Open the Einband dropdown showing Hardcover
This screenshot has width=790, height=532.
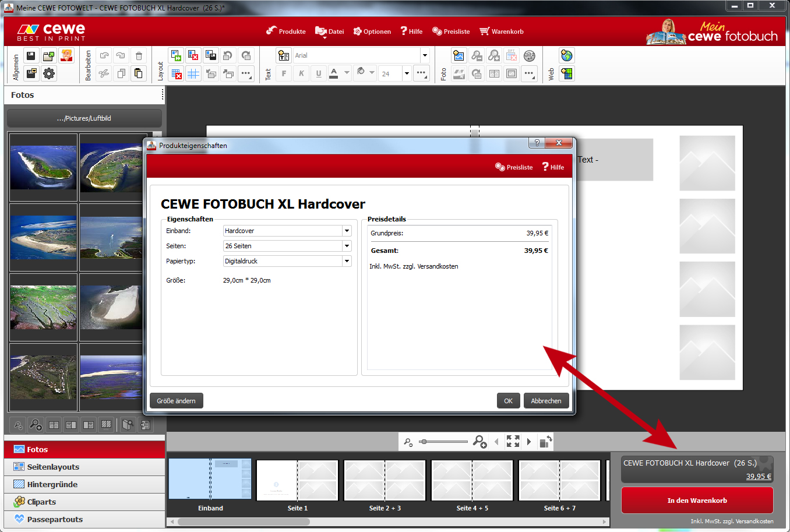[287, 231]
